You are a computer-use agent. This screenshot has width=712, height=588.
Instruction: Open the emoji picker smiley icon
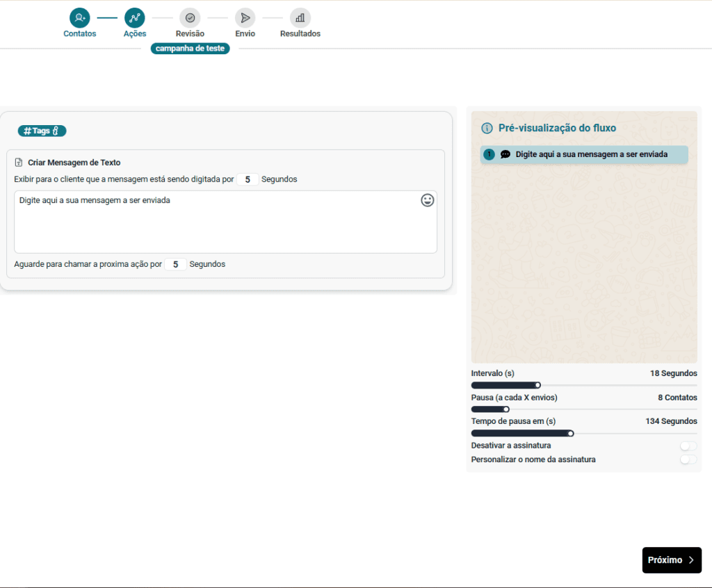(428, 200)
